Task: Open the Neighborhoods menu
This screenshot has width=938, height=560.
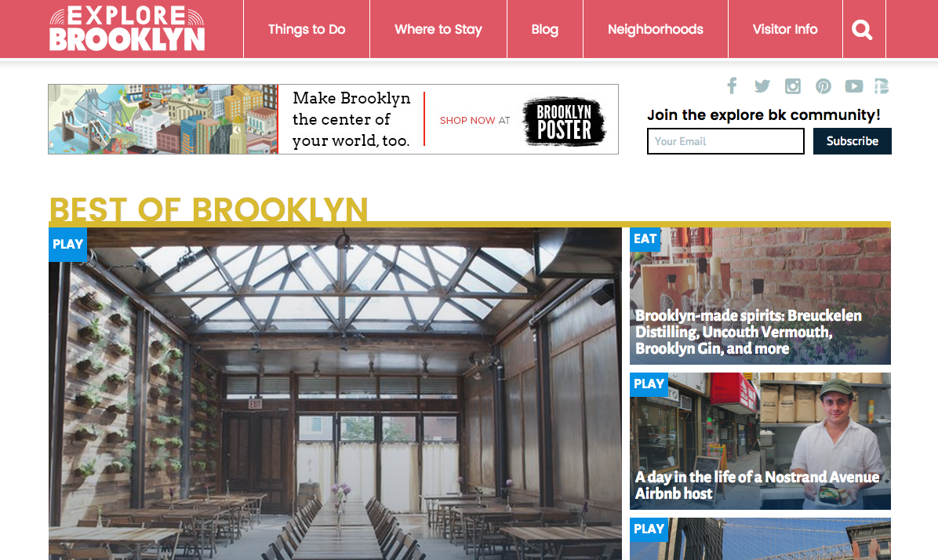Action: (x=655, y=29)
